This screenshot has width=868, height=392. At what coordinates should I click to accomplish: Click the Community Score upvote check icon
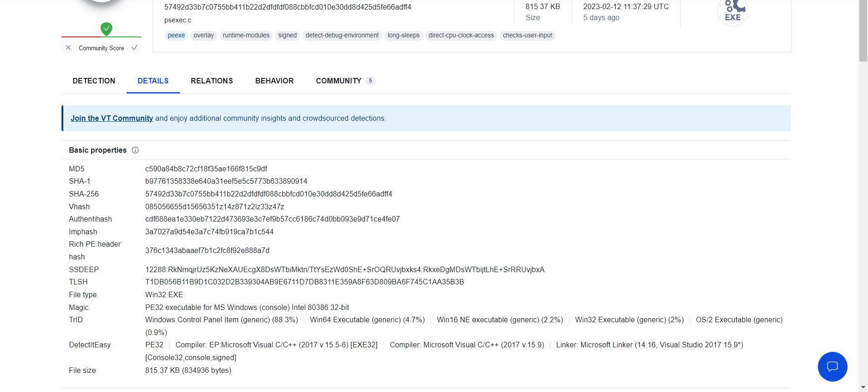coord(134,47)
